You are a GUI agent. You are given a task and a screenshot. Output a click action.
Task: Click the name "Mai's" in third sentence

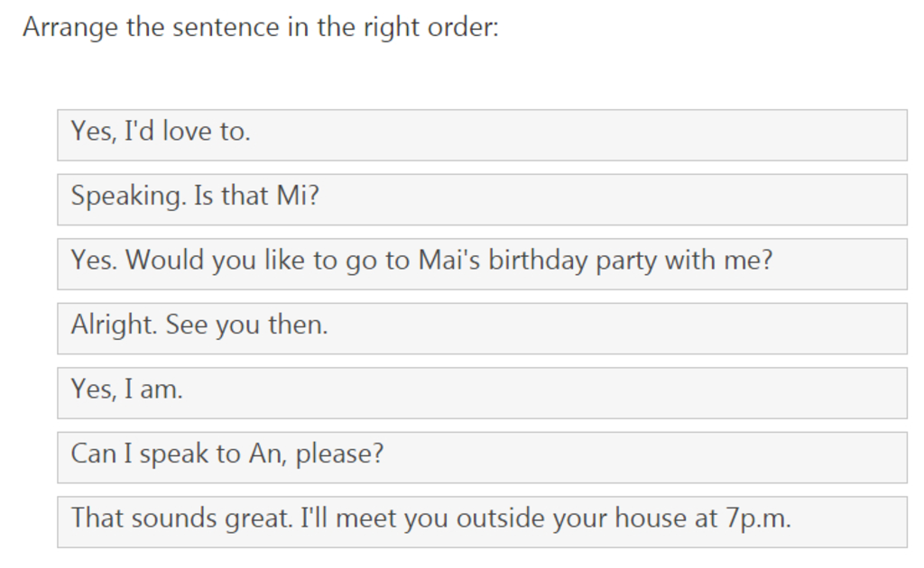point(449,261)
